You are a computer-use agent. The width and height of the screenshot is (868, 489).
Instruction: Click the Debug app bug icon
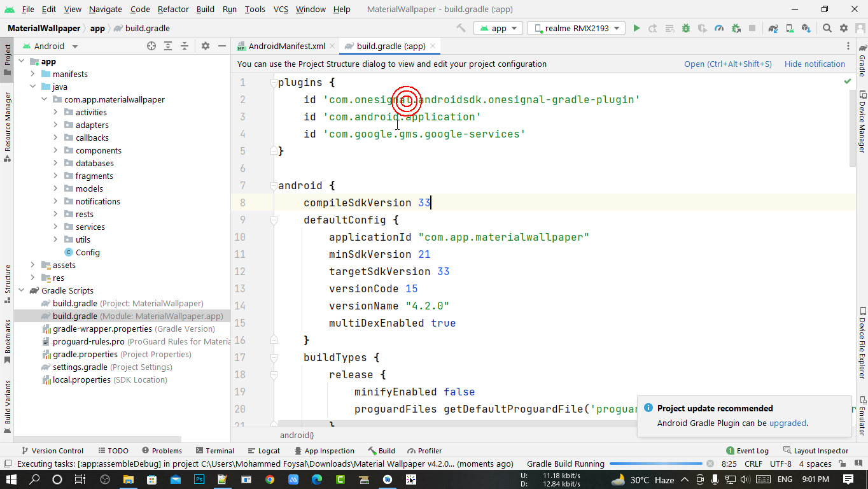pos(685,28)
